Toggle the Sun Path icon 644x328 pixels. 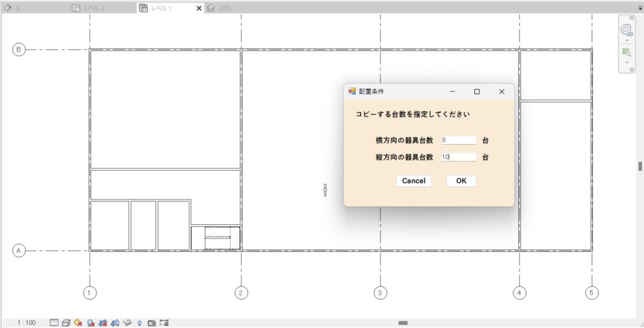pos(79,322)
